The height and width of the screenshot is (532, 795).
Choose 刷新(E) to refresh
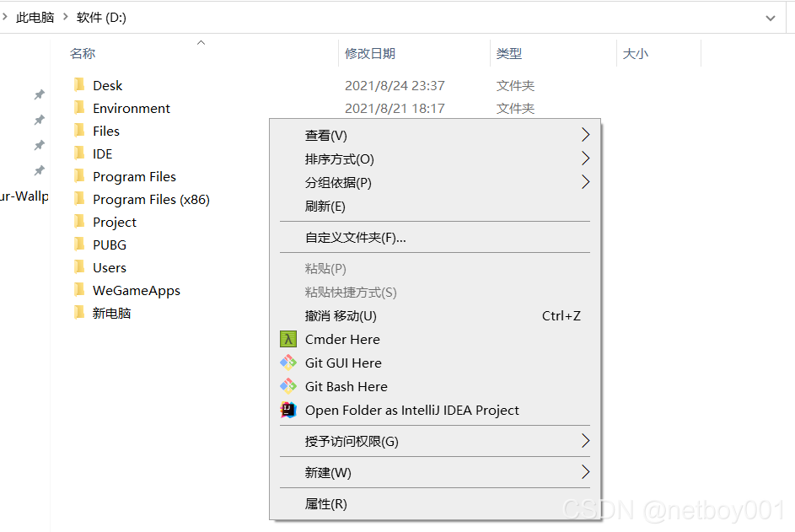[435, 207]
